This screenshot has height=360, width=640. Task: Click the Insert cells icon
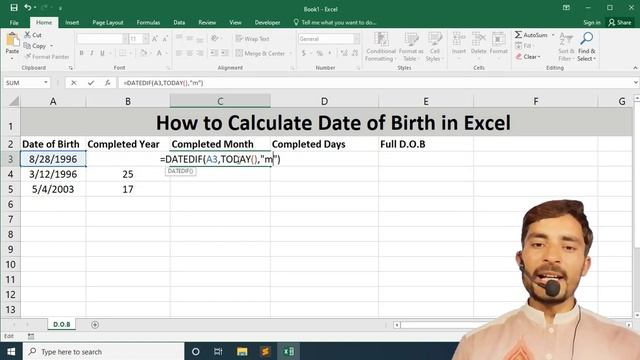pos(459,40)
